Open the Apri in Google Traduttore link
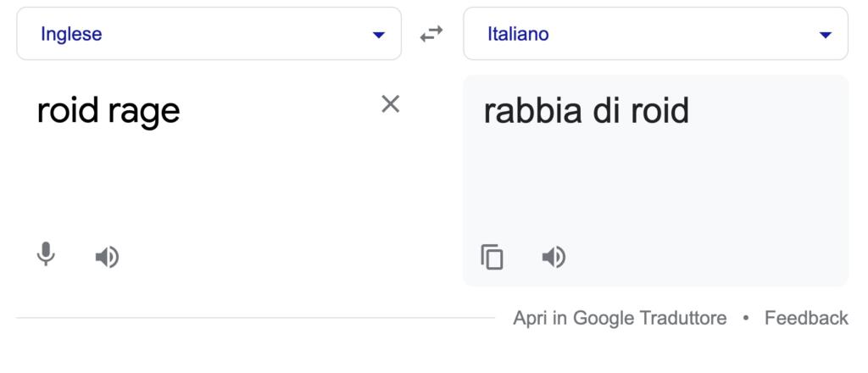This screenshot has width=868, height=373. pos(619,318)
